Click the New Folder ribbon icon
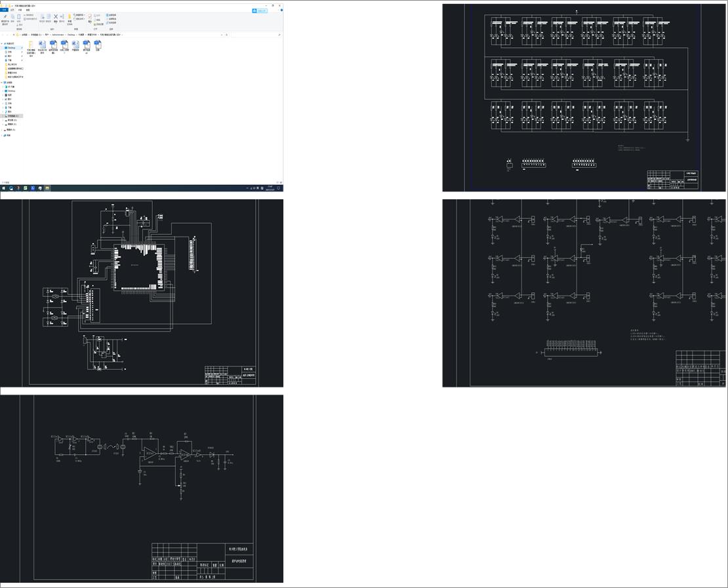 pyautogui.click(x=70, y=17)
